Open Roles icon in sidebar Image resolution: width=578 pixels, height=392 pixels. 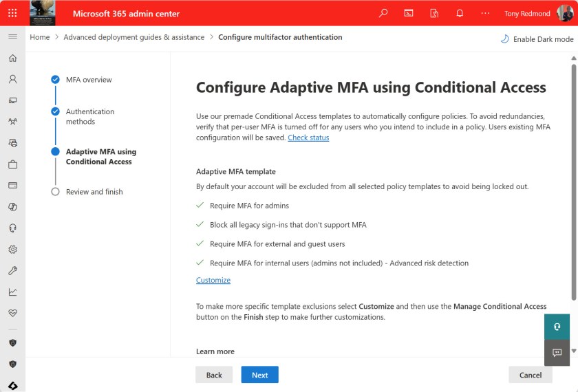tap(12, 143)
